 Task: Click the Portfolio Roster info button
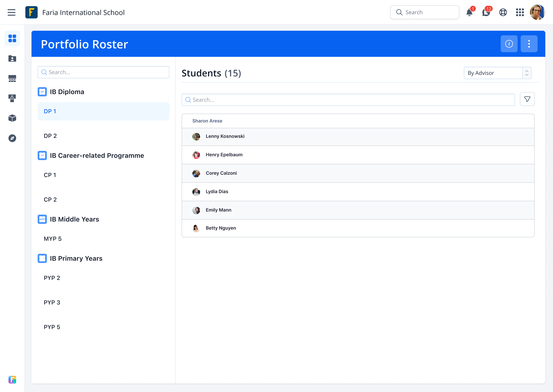pyautogui.click(x=509, y=44)
